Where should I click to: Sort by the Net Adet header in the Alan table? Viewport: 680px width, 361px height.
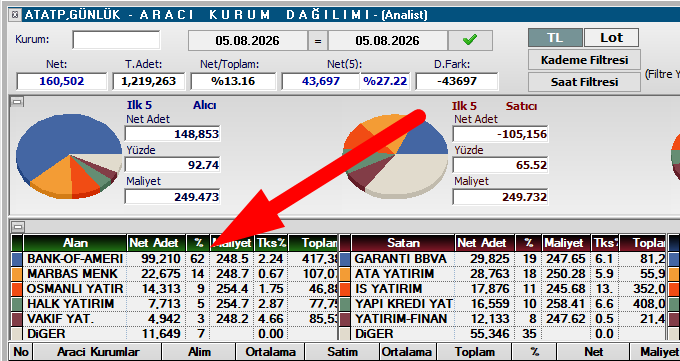click(x=157, y=243)
